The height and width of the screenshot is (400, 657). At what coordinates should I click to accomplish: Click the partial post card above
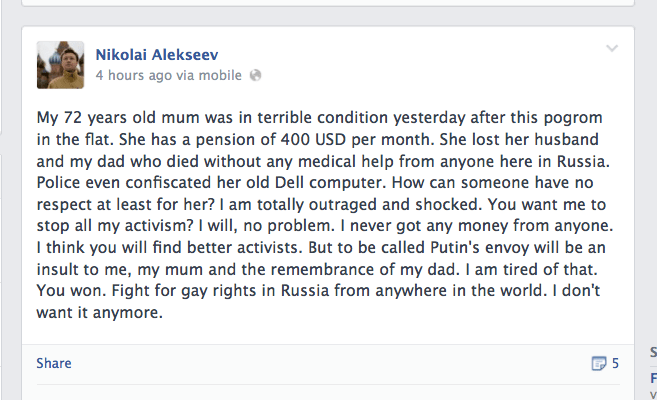(330, 6)
